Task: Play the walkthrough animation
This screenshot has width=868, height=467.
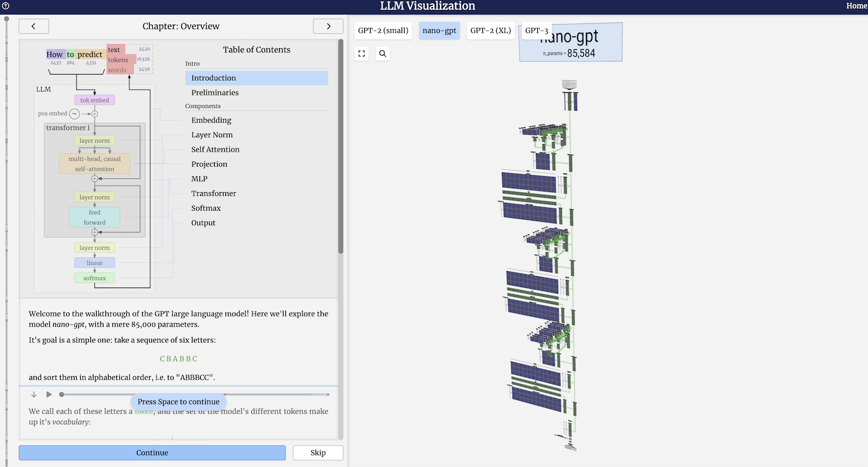Action: (49, 394)
